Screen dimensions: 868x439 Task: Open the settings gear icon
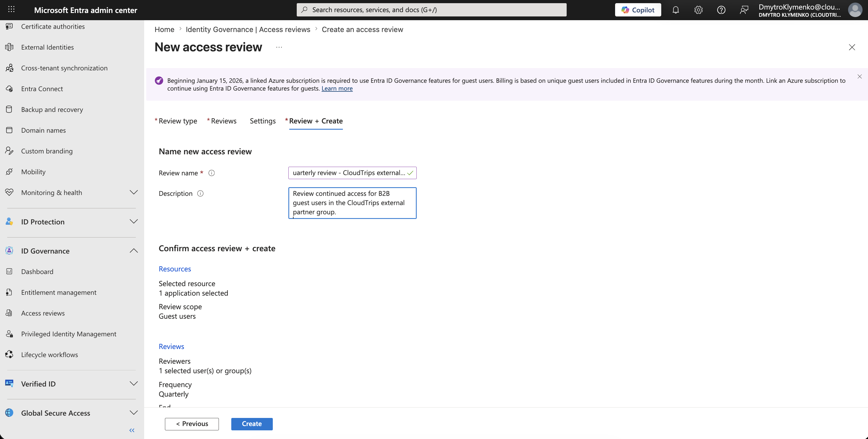coord(698,10)
